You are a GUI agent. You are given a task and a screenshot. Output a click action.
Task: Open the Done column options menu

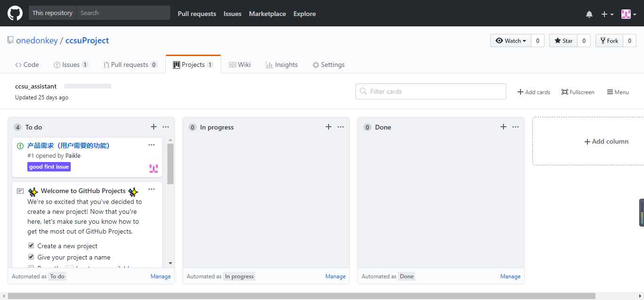pyautogui.click(x=515, y=127)
